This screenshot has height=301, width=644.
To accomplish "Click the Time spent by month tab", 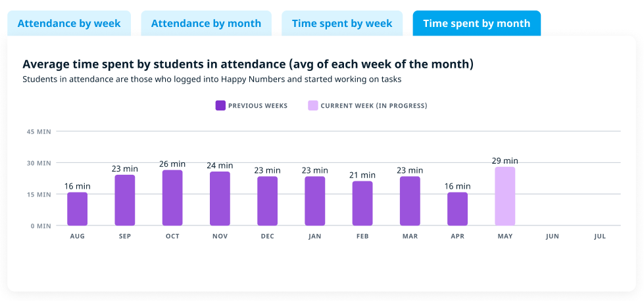I will point(476,24).
